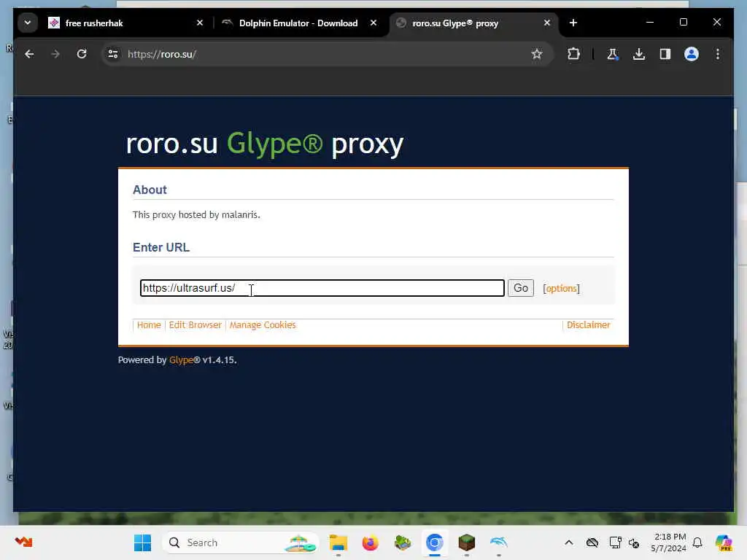Open Chrome three-dot menu
The width and height of the screenshot is (747, 560).
(x=718, y=54)
